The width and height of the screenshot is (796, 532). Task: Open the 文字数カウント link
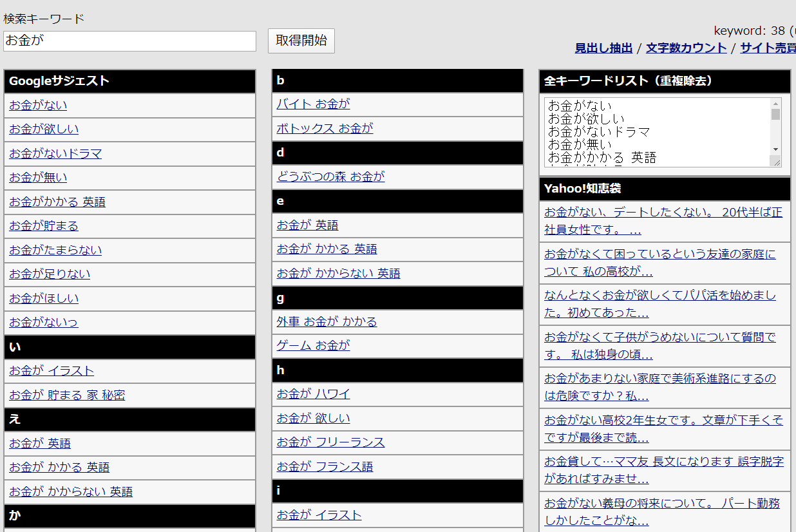click(x=686, y=48)
